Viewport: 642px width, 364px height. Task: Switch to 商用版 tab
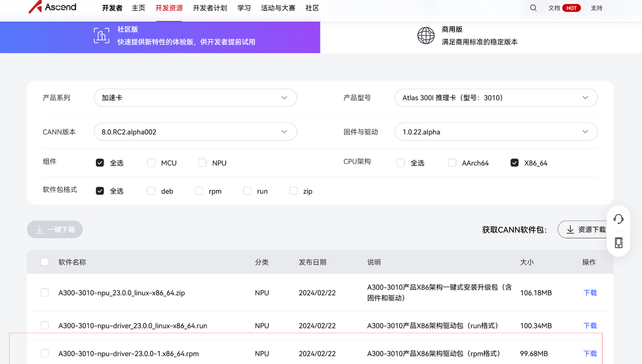coord(481,37)
